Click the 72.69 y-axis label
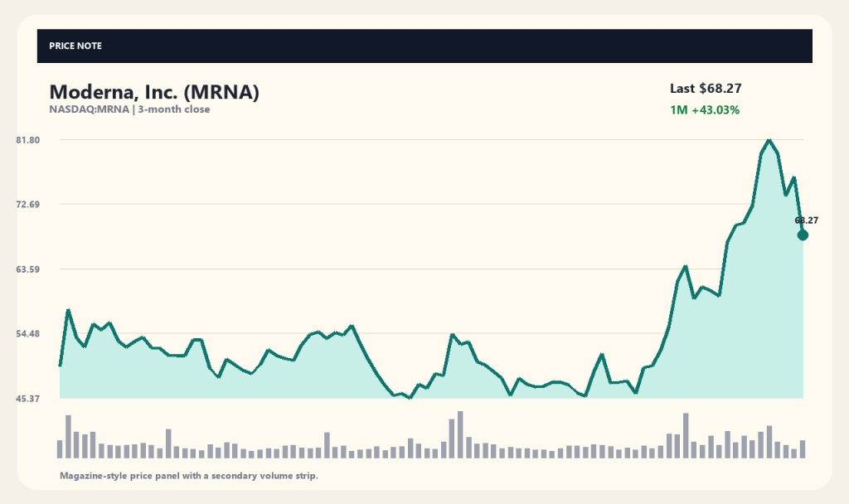 [x=27, y=205]
